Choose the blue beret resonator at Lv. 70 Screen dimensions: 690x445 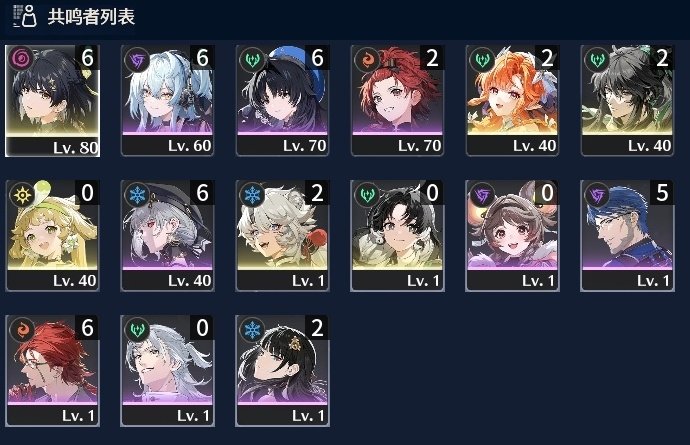(x=282, y=100)
